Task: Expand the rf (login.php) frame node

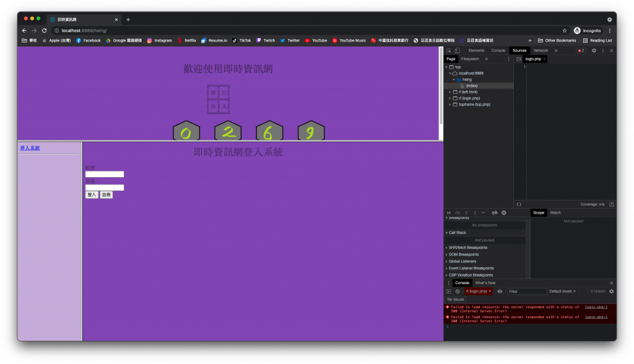Action: (x=450, y=98)
